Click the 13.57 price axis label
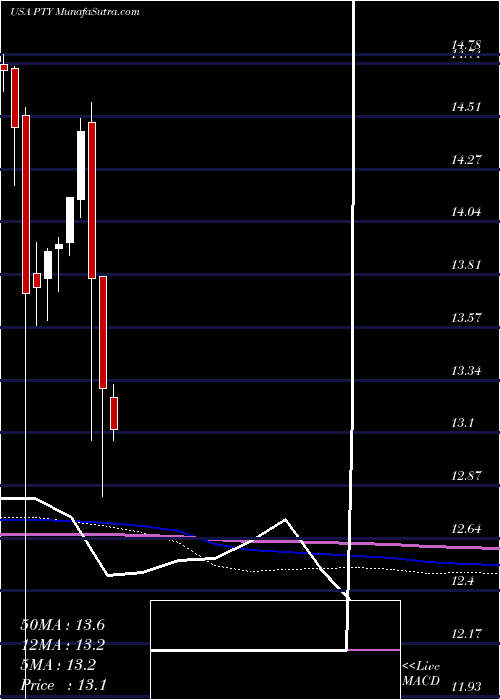 click(x=466, y=318)
